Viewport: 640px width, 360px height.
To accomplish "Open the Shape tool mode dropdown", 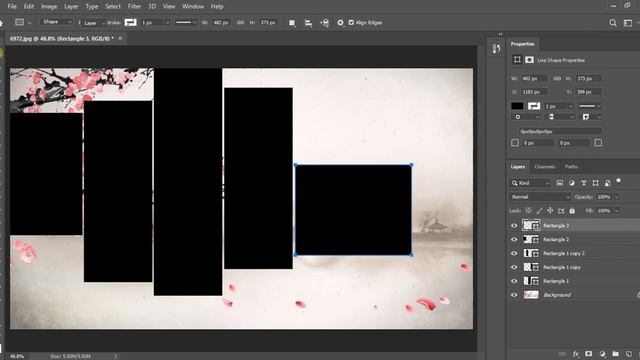I will [57, 22].
